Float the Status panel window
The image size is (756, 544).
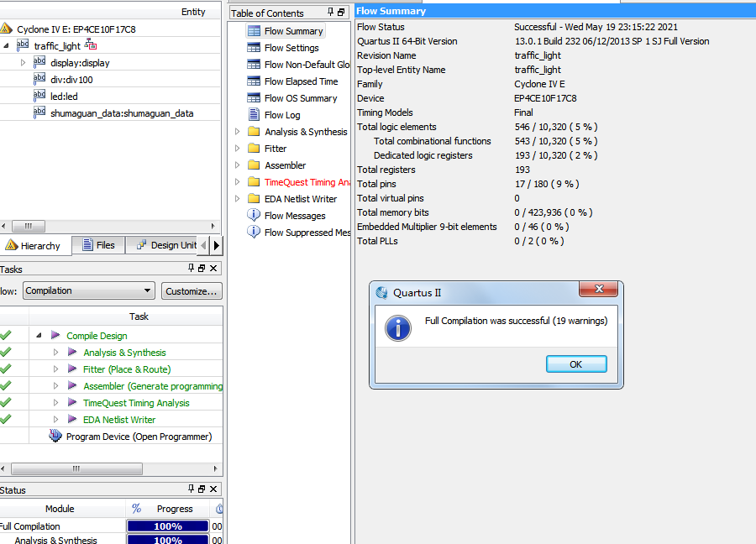202,489
